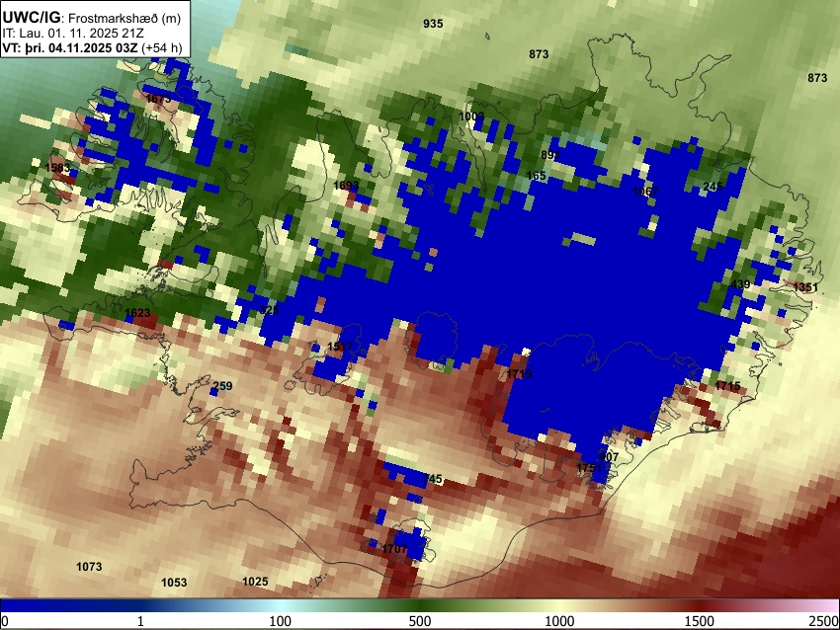This screenshot has height=630, width=840.
Task: Select the 1025 value label
Action: 255,582
